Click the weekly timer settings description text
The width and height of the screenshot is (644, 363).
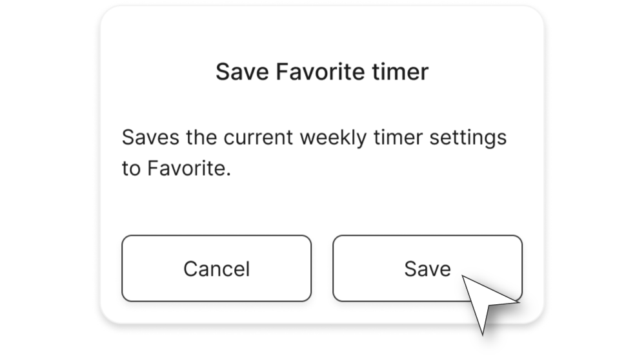(x=314, y=153)
